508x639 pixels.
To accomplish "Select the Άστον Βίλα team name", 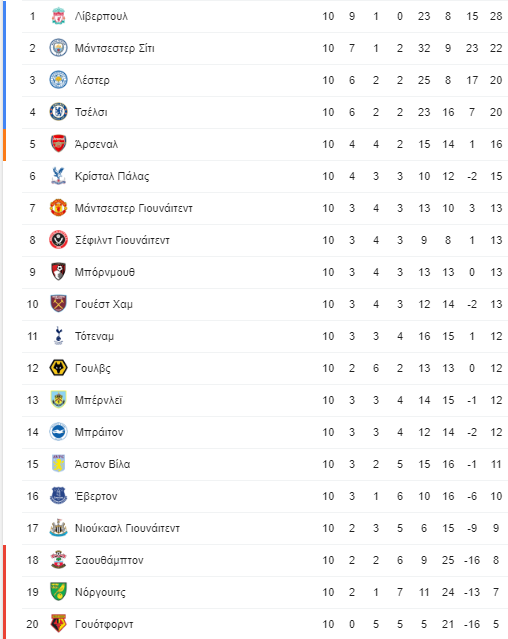I will pyautogui.click(x=102, y=464).
